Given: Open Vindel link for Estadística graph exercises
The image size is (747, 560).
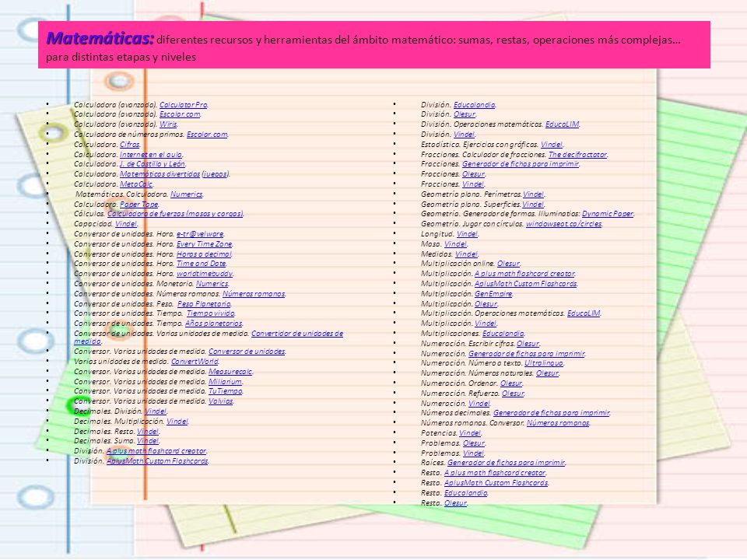Looking at the screenshot, I should (552, 145).
